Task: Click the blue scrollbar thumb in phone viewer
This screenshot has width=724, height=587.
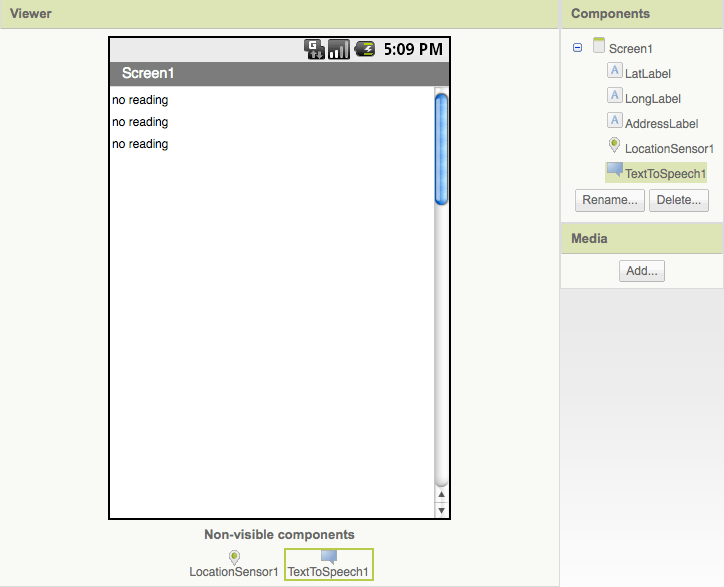Action: point(441,149)
